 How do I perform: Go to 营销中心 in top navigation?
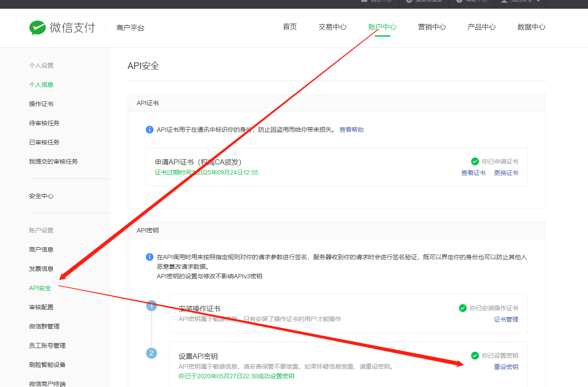pyautogui.click(x=432, y=27)
